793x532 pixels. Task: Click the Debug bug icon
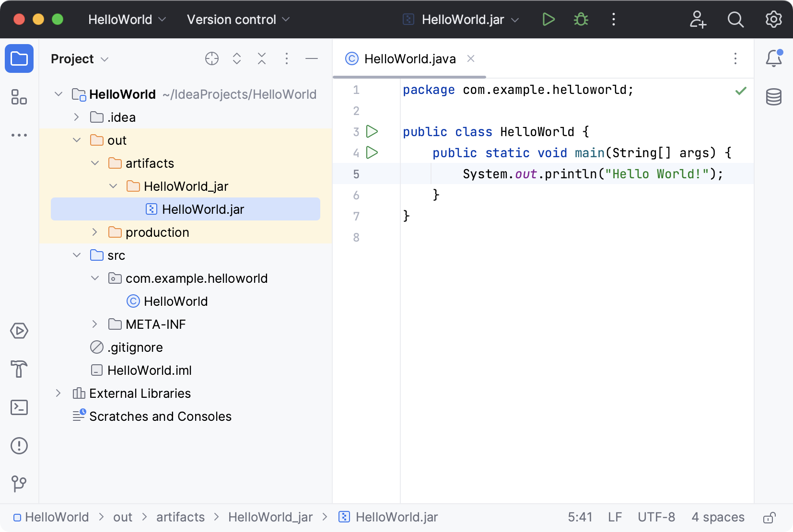pos(581,20)
